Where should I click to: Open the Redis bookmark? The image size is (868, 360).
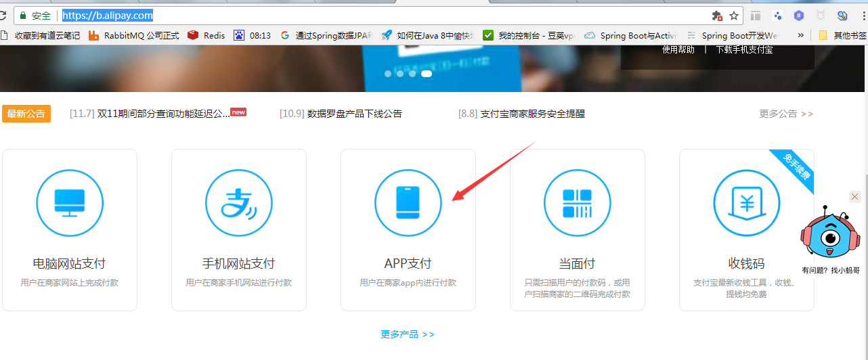pyautogui.click(x=207, y=35)
